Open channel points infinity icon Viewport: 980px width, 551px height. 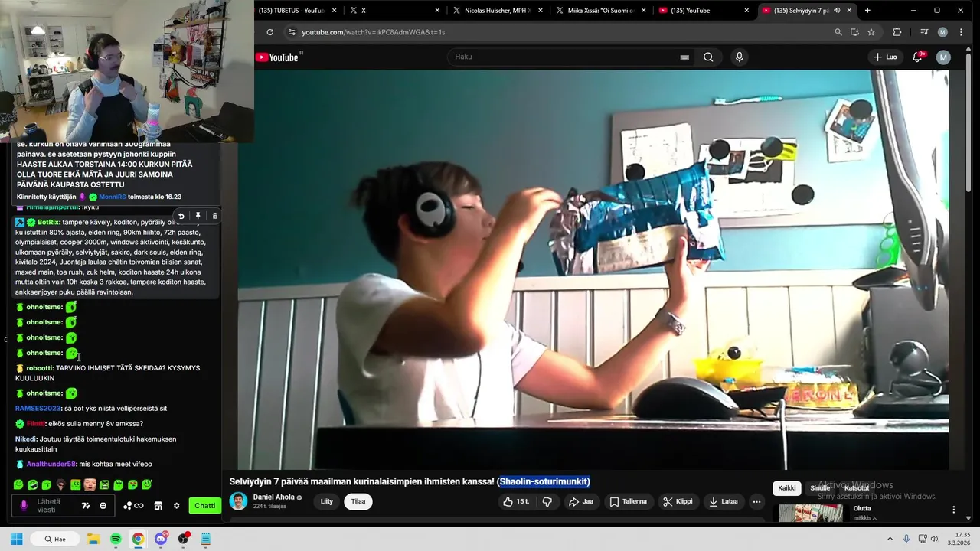(x=133, y=505)
